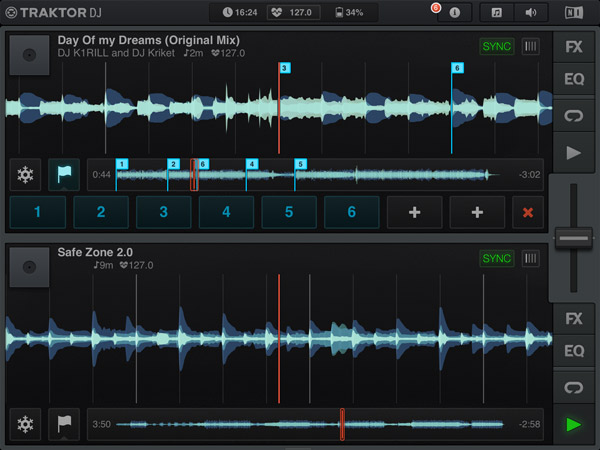Click the 34% battery indicator
The height and width of the screenshot is (450, 600).
point(349,13)
